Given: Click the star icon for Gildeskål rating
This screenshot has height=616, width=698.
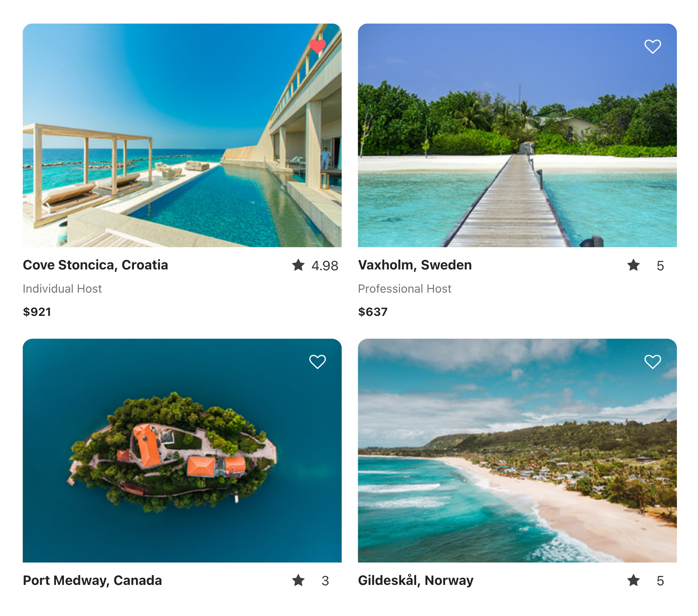Looking at the screenshot, I should tap(633, 580).
